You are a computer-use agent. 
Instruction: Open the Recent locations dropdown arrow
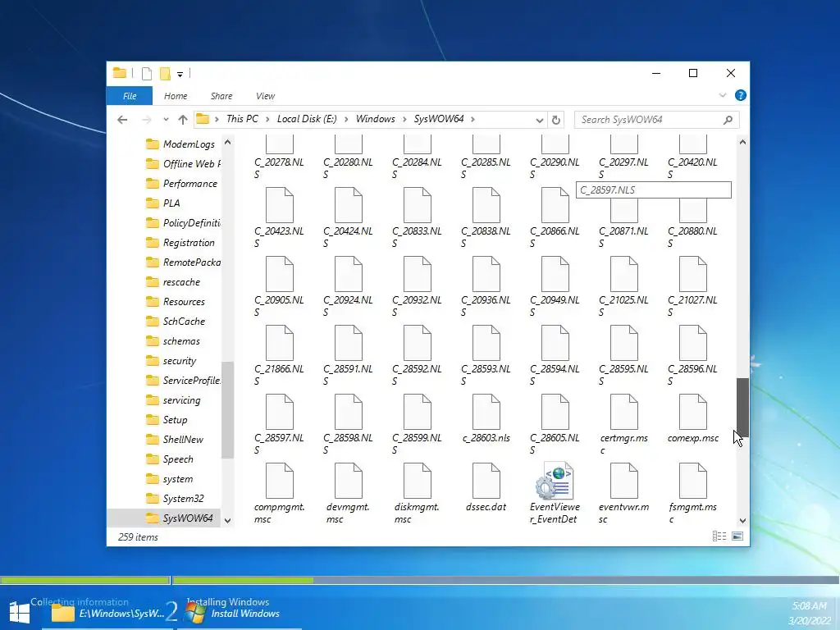coord(166,120)
